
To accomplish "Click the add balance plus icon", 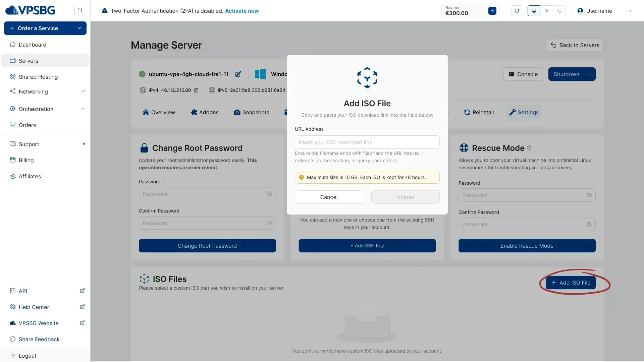I will point(492,11).
